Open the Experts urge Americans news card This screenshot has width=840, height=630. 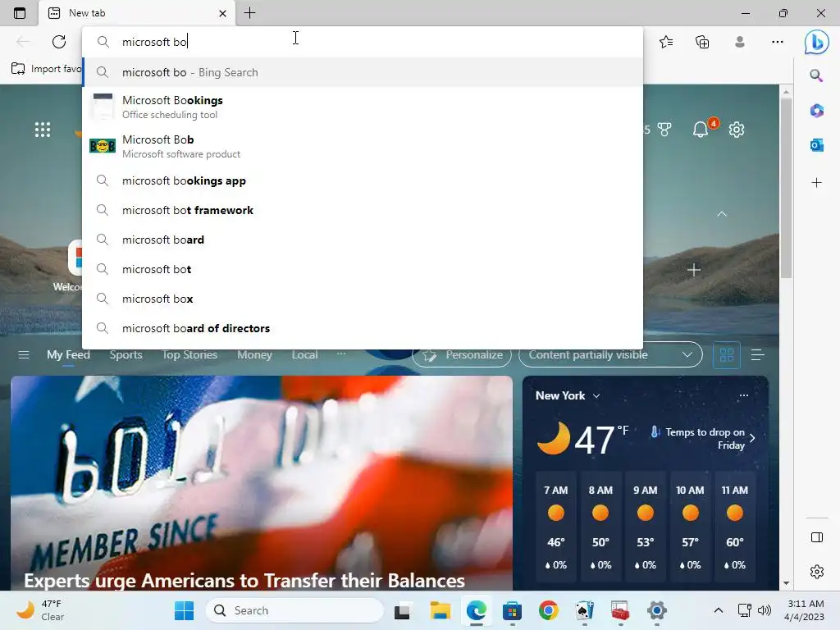click(x=262, y=483)
